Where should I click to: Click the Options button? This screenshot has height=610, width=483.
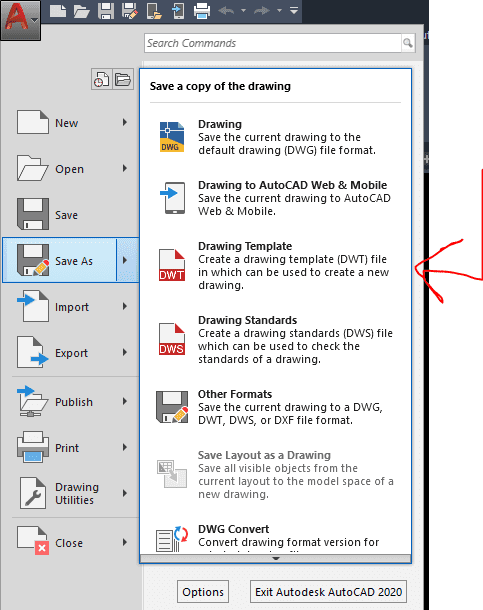[203, 592]
